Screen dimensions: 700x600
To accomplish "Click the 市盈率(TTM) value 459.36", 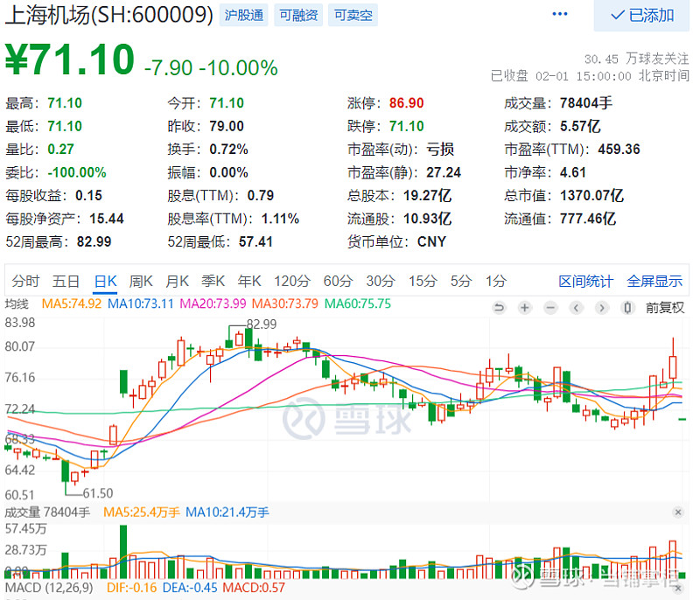I will pos(619,149).
